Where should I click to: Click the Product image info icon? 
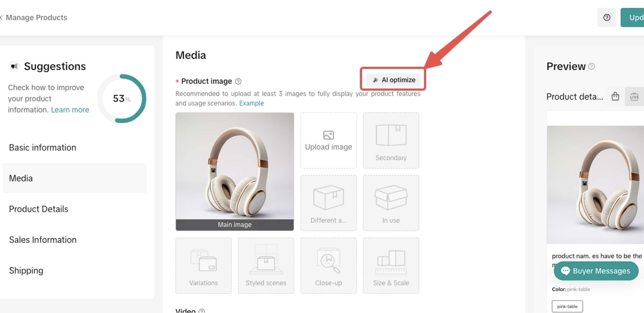[x=238, y=81]
